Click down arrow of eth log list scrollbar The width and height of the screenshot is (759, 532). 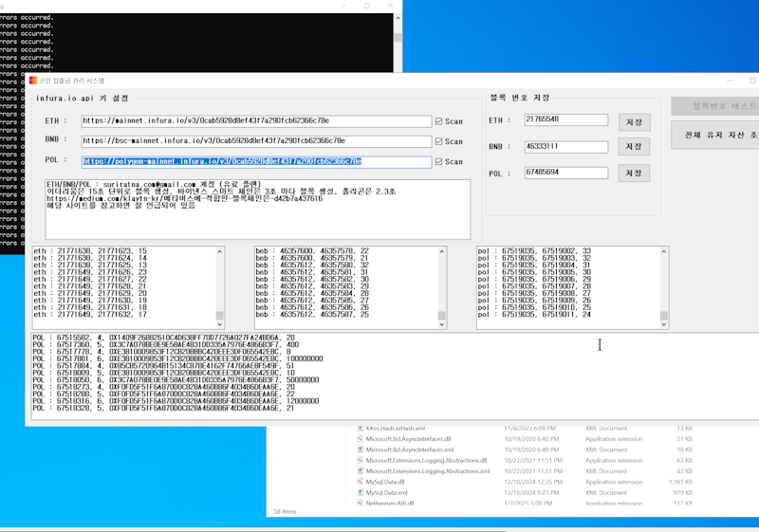click(219, 324)
